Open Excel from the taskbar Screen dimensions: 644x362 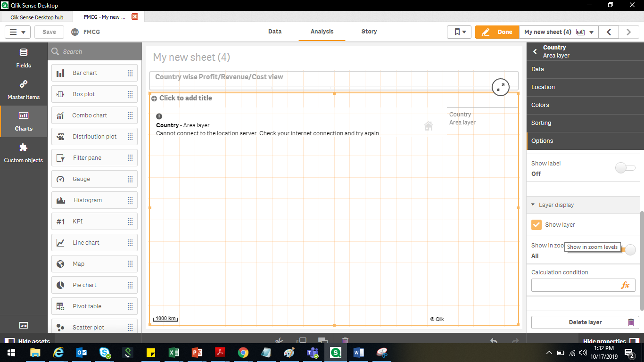[x=174, y=353]
